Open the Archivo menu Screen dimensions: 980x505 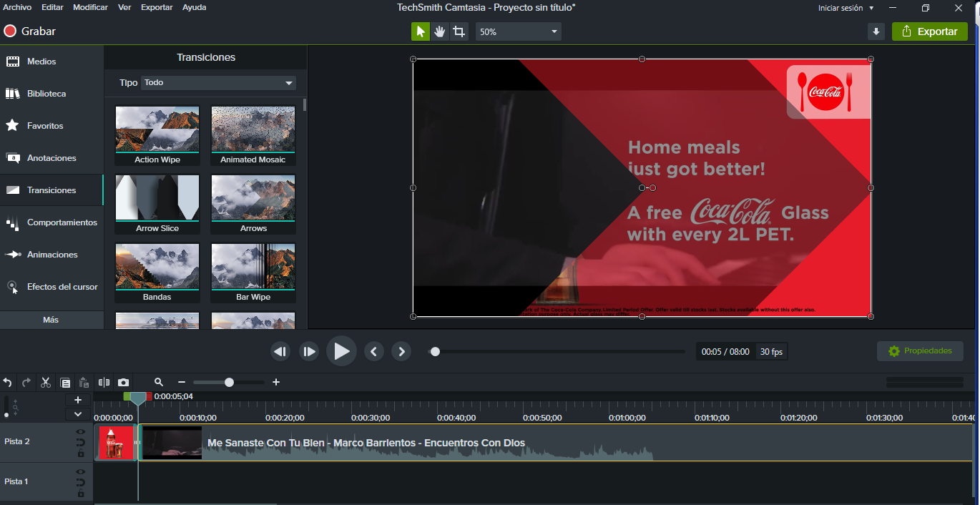pos(17,7)
